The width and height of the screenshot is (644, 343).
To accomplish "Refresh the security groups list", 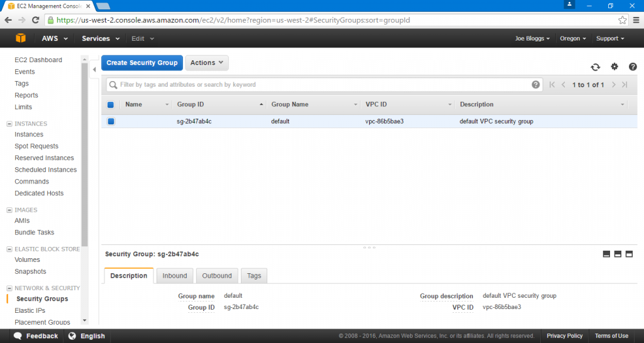I will (595, 67).
